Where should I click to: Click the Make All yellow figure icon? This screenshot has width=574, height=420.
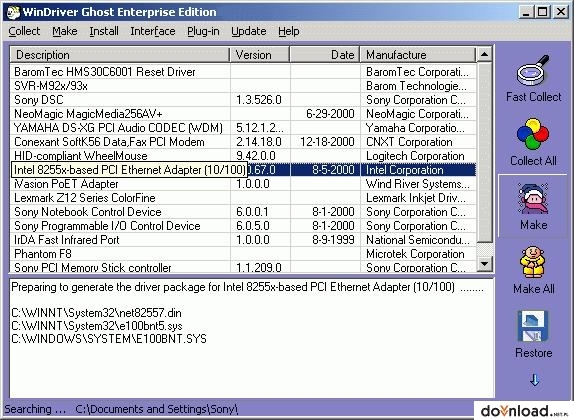tap(533, 262)
